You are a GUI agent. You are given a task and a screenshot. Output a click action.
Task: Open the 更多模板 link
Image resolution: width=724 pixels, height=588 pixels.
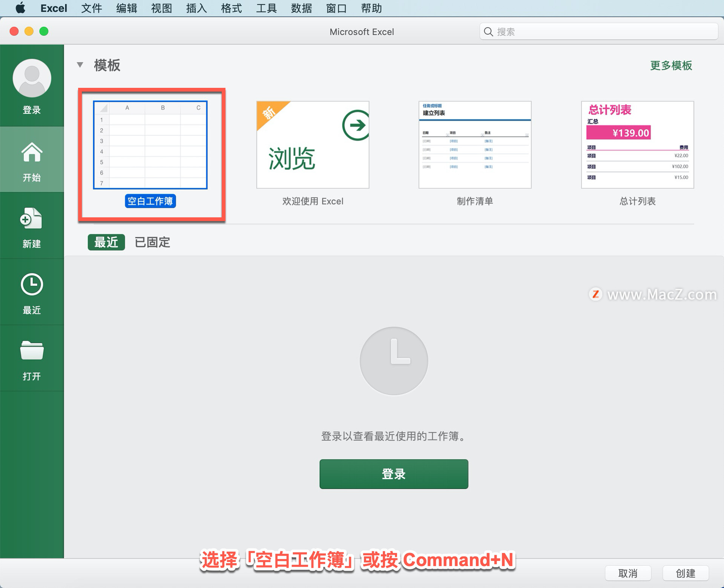[x=671, y=65]
